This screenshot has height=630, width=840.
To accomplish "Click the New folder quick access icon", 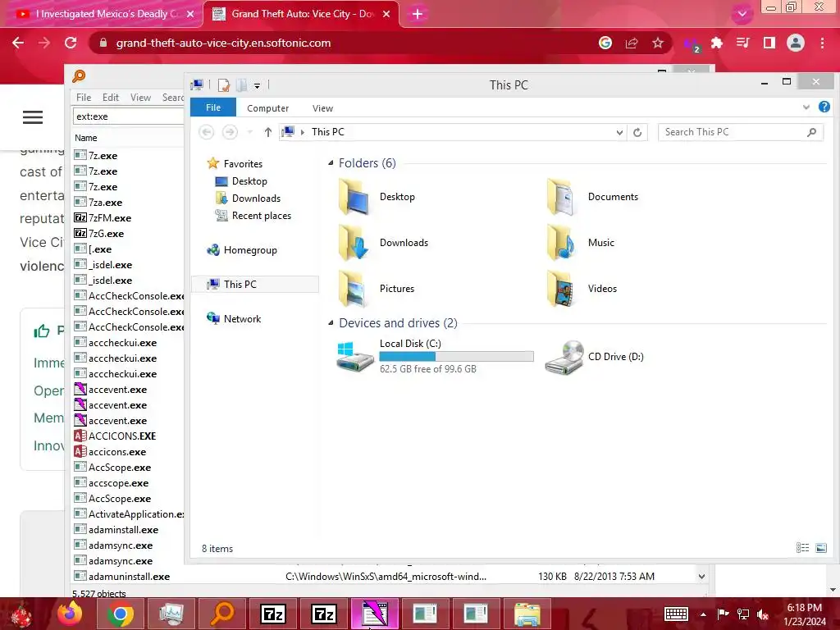I will (x=242, y=85).
